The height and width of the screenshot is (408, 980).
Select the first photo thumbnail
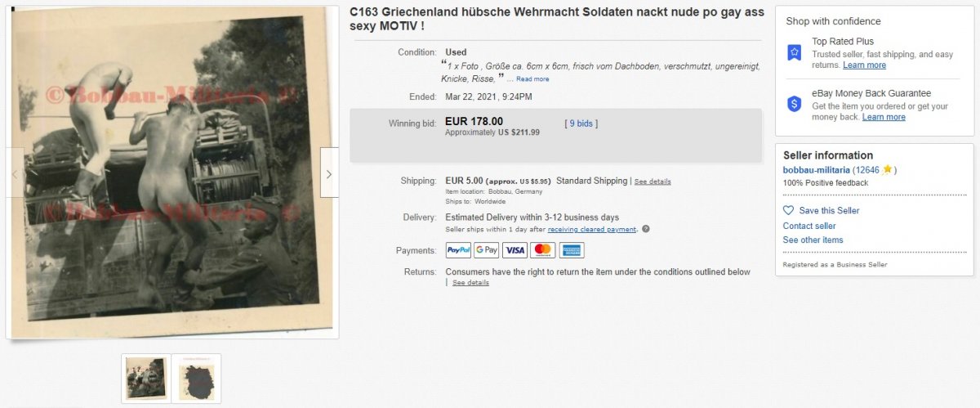[146, 378]
